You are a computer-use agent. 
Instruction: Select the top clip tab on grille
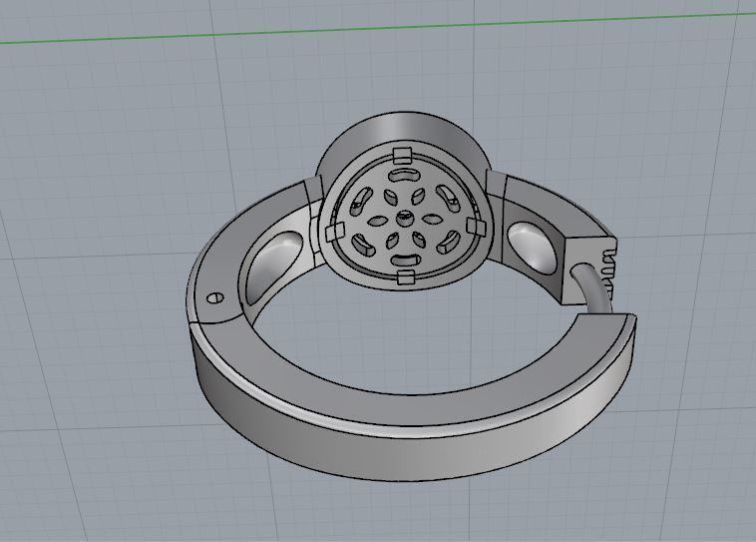tap(403, 157)
